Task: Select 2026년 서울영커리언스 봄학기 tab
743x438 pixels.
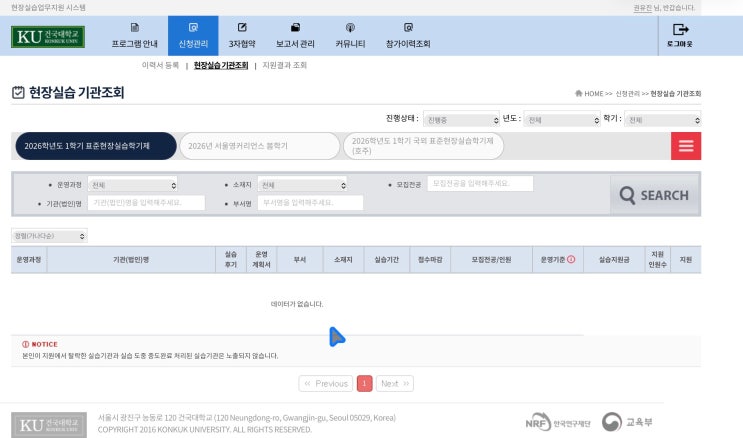Action: pos(260,146)
